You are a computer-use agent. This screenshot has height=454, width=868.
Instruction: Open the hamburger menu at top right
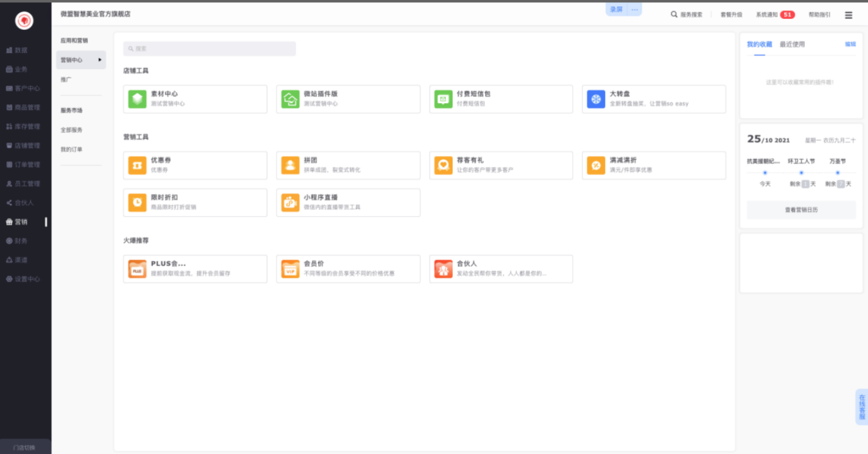pos(849,15)
